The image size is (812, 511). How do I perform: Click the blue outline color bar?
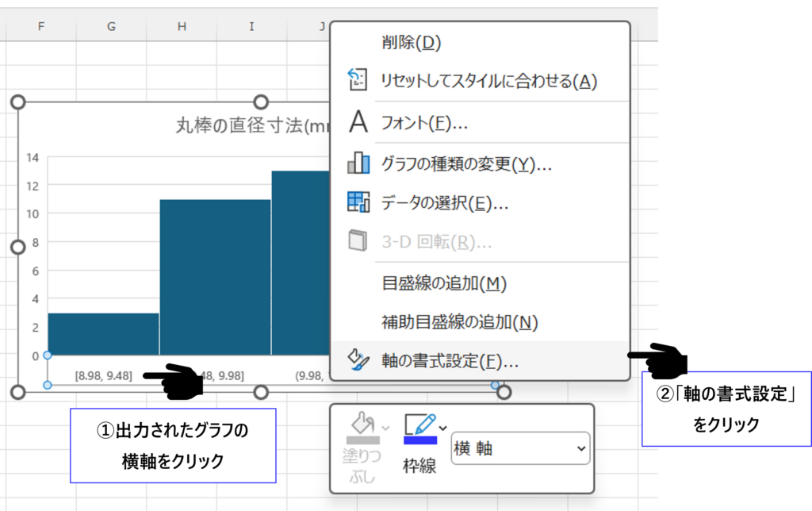click(419, 440)
